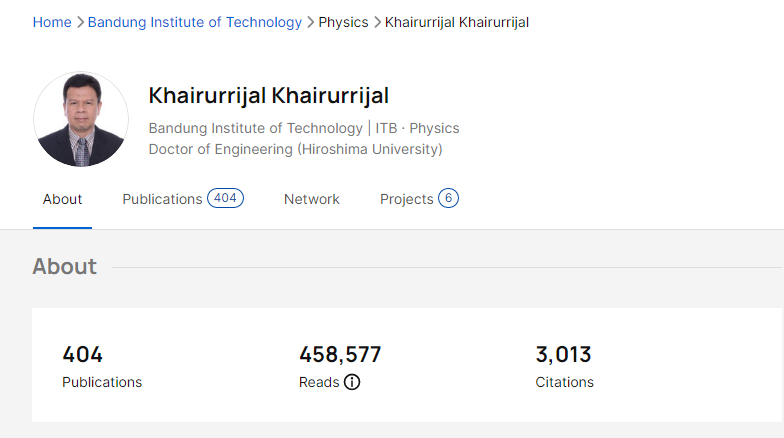784x438 pixels.
Task: Switch to the About tab
Action: pos(62,199)
